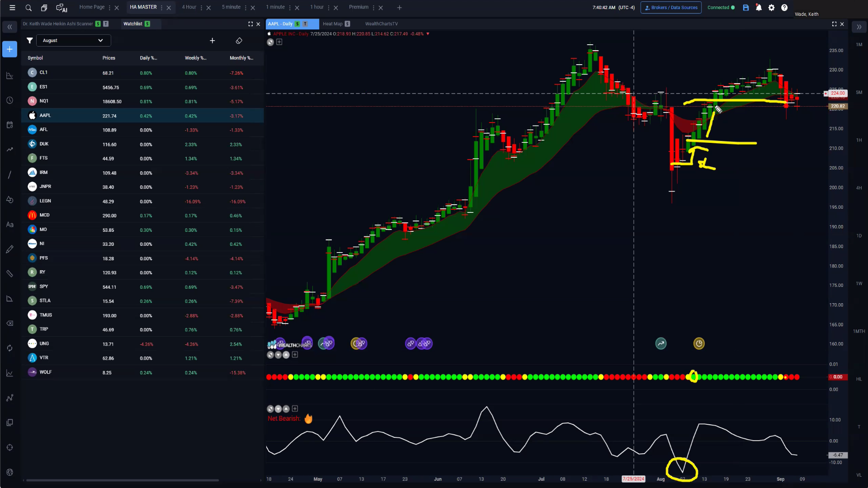Sort by the Prices column header
The width and height of the screenshot is (868, 488).
click(109, 58)
